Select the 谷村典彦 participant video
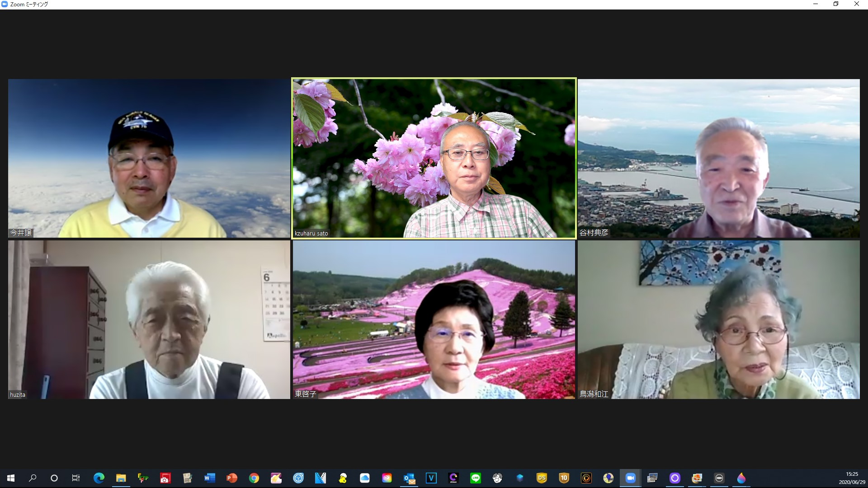Screen dimensions: 868x488 [x=719, y=158]
